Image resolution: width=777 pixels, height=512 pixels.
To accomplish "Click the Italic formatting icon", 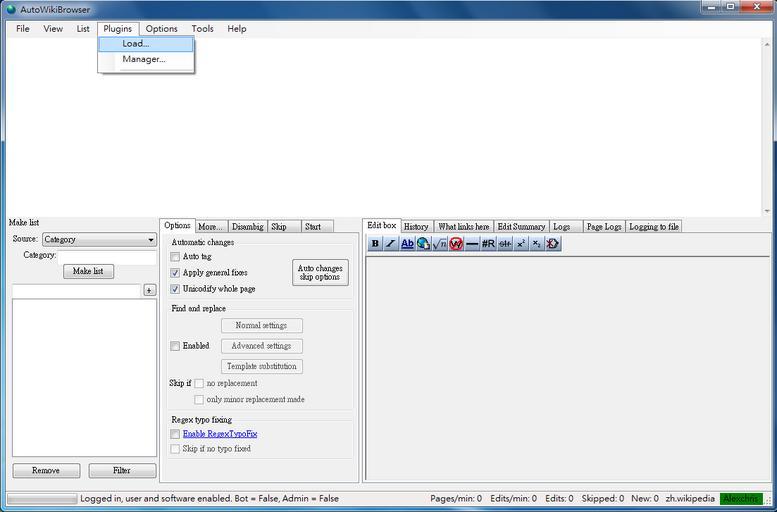I will 391,244.
